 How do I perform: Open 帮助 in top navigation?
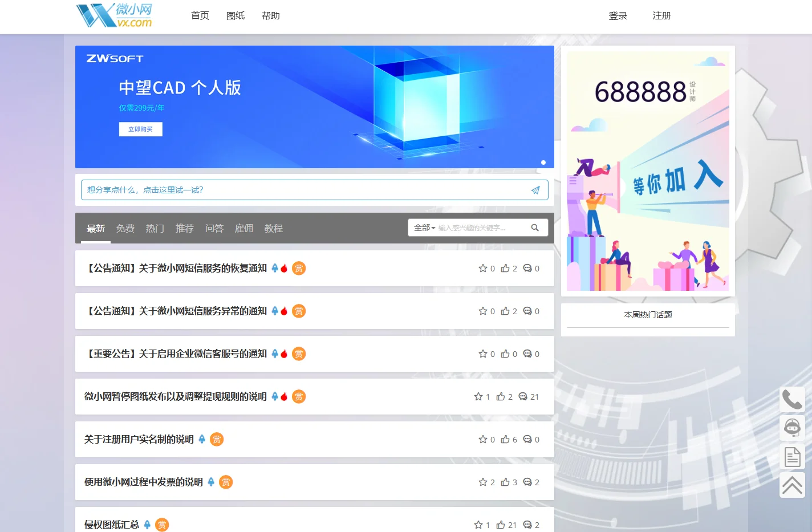tap(271, 16)
